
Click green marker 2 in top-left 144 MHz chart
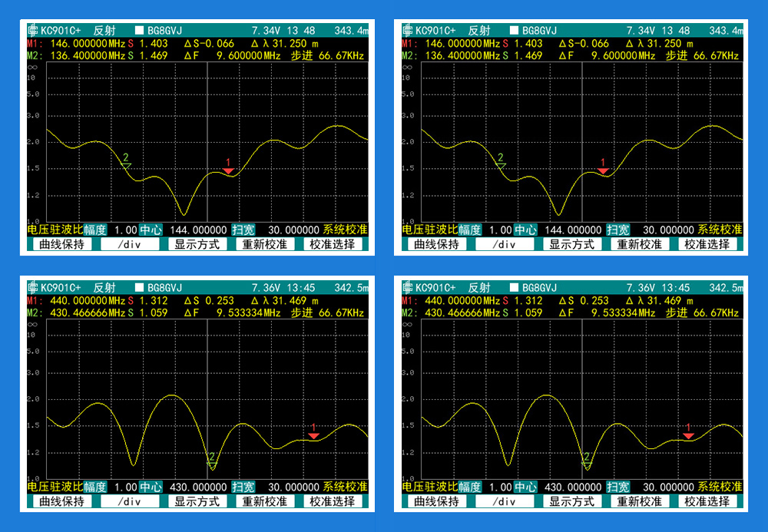(127, 164)
